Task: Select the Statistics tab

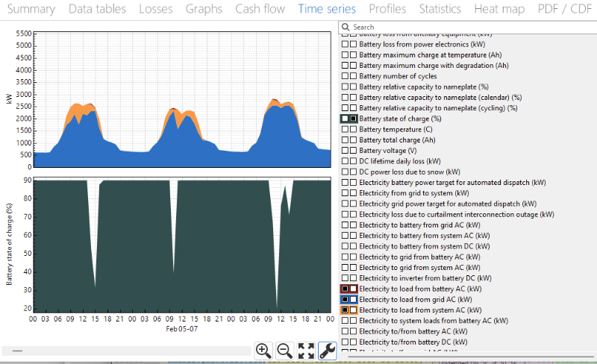Action: point(440,9)
